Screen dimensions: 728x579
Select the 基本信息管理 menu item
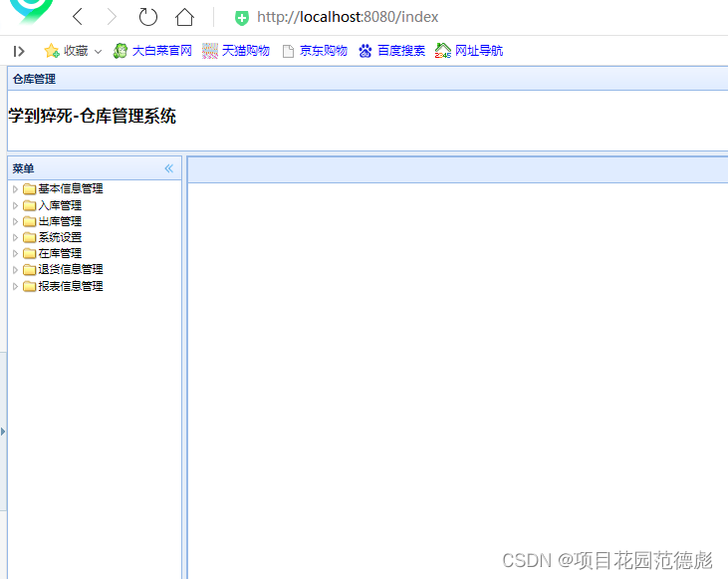point(71,188)
